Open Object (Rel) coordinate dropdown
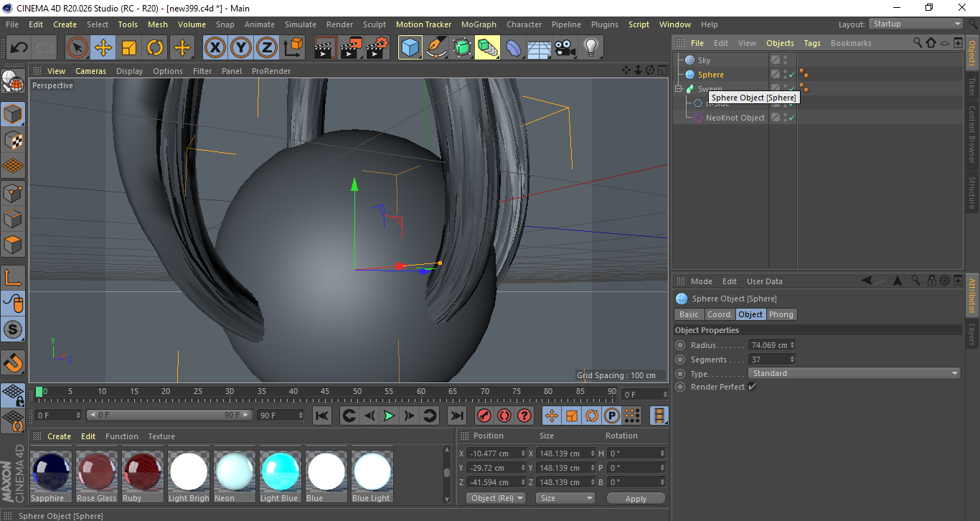 [x=496, y=498]
